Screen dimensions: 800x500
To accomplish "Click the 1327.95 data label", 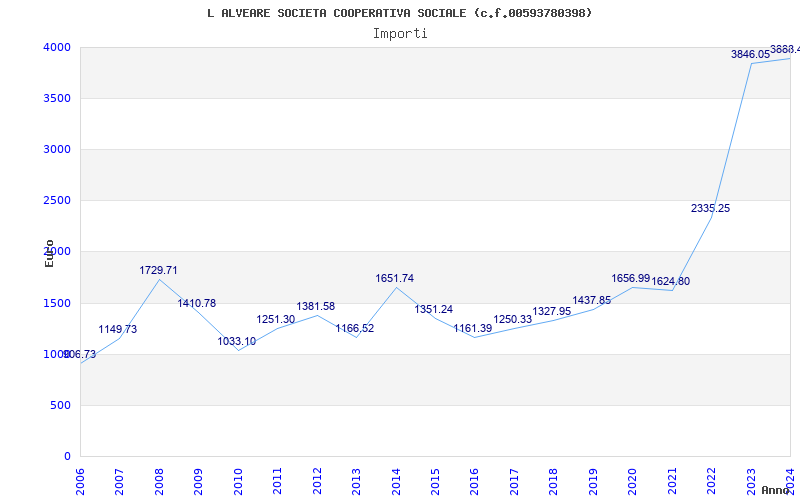I will 552,312.
